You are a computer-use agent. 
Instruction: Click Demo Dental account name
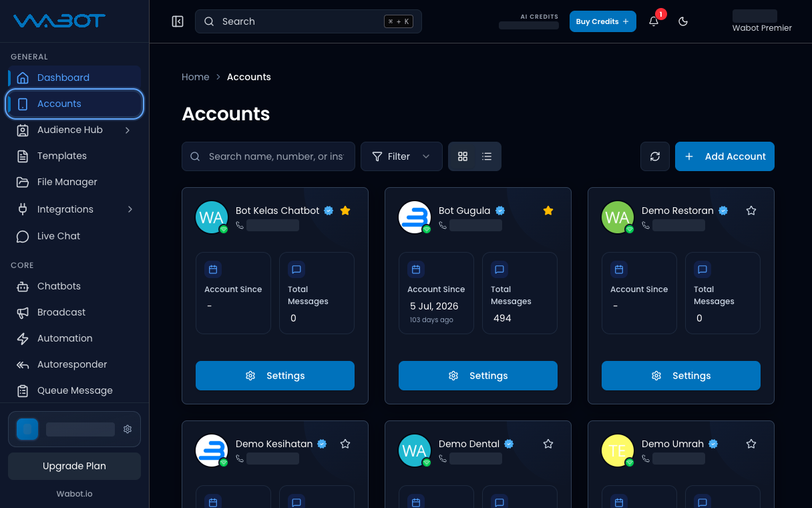(x=469, y=444)
